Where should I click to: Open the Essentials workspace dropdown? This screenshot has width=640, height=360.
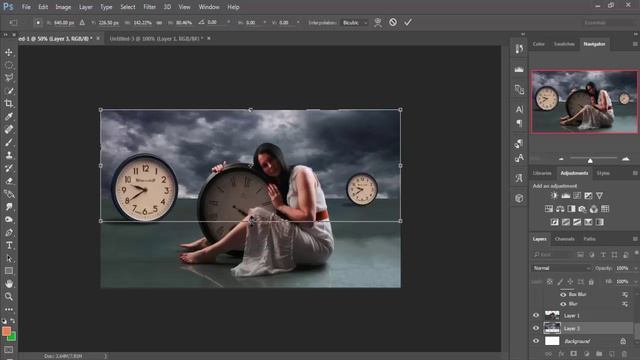point(608,23)
